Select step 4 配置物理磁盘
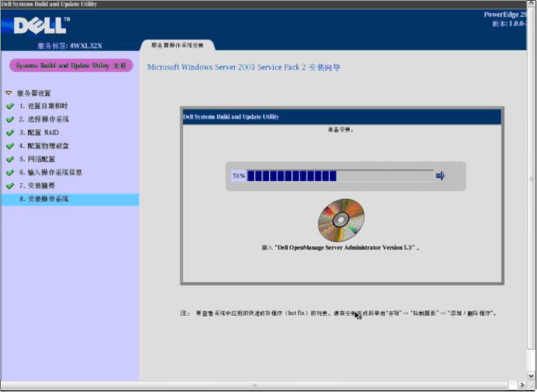The image size is (537, 392). point(44,146)
